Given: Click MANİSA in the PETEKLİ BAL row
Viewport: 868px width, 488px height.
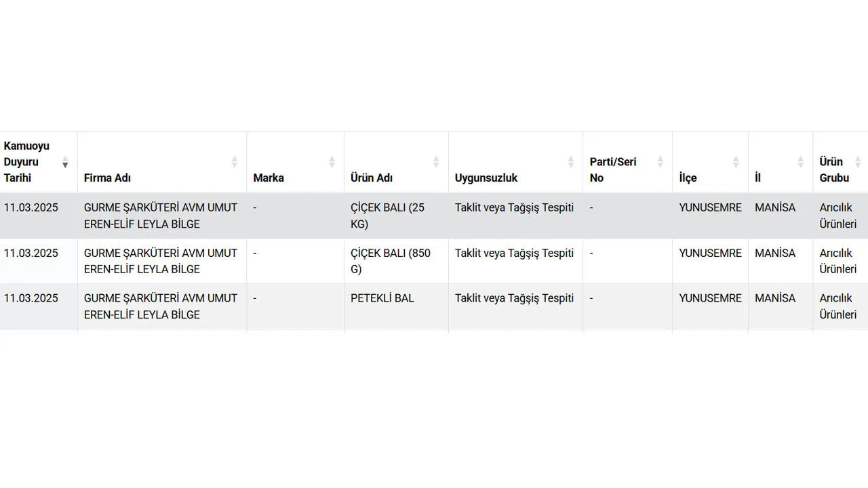Looking at the screenshot, I should point(775,298).
